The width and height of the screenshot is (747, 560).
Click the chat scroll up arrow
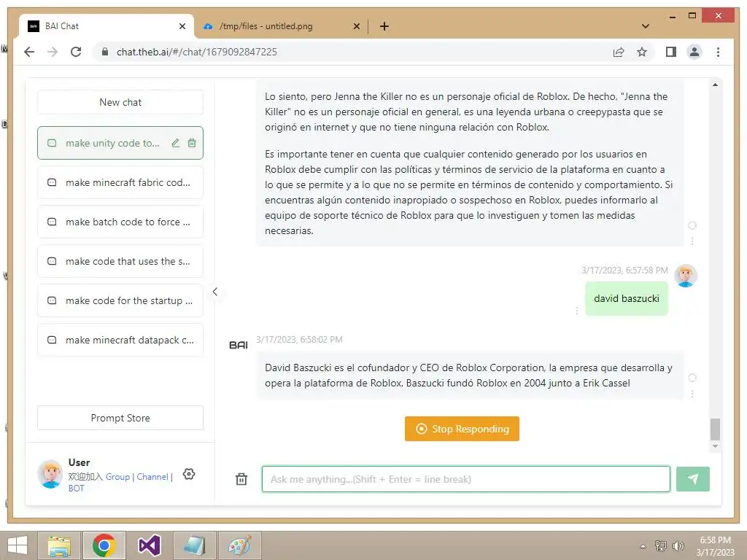pos(715,85)
